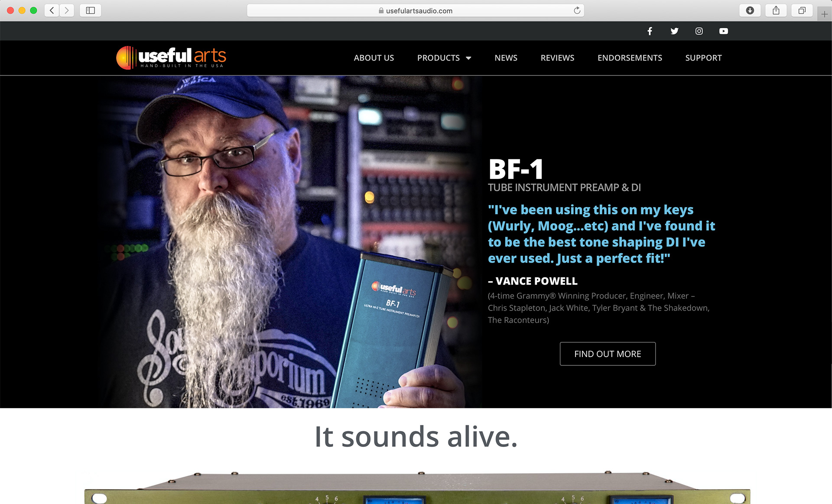Click the 'It sounds alive.' headline

coord(416,436)
